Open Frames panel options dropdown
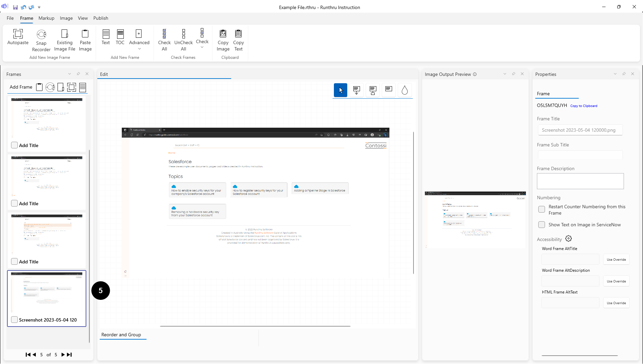The width and height of the screenshot is (643, 364). 70,74
